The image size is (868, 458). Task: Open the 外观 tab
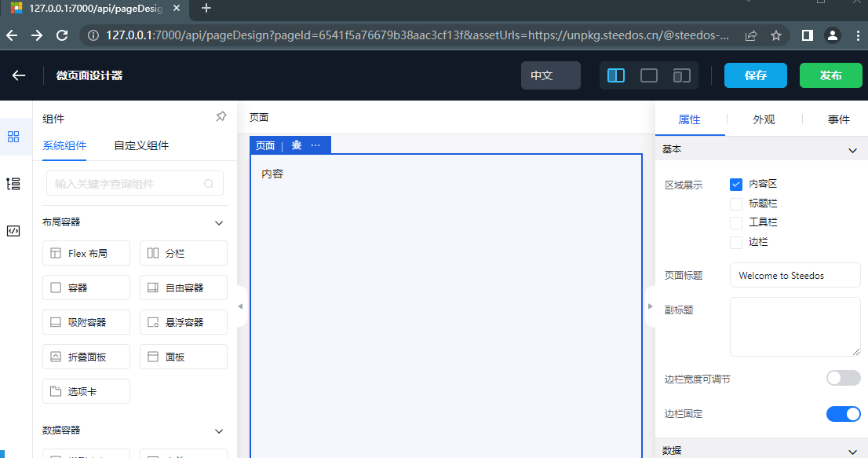[764, 119]
